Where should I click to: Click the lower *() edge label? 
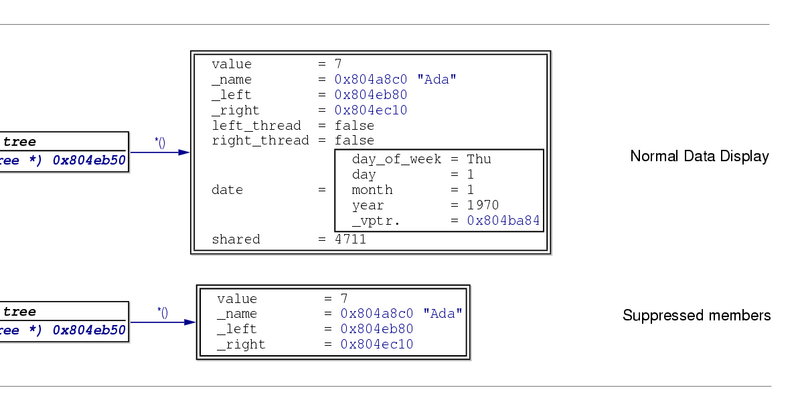coord(163,312)
